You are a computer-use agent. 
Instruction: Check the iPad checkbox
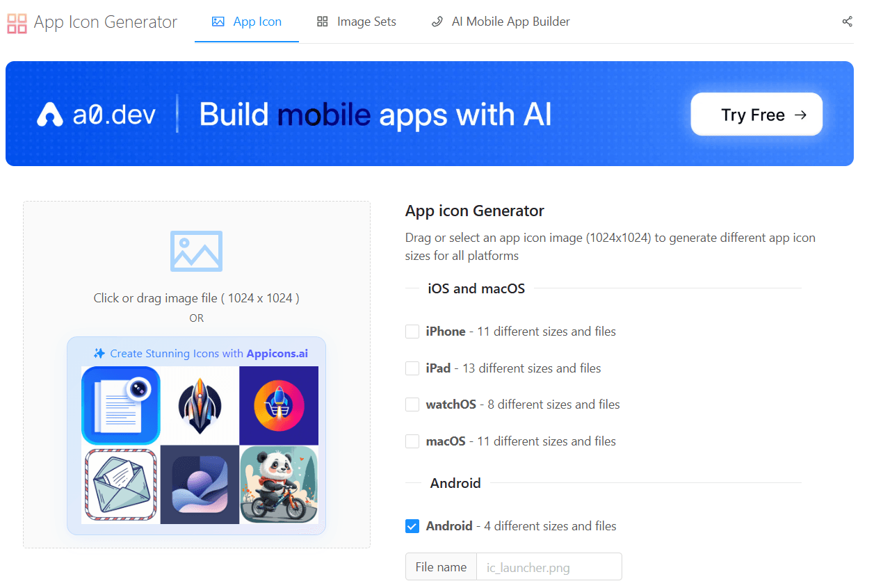412,368
